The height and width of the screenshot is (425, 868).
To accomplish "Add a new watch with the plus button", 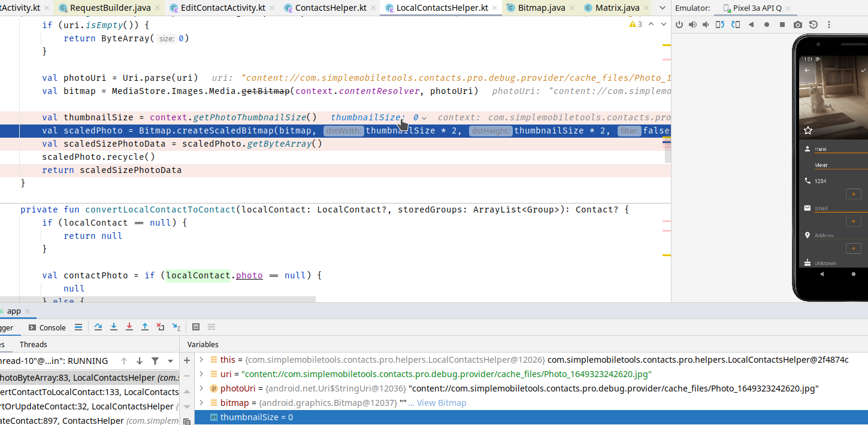I will 187,360.
